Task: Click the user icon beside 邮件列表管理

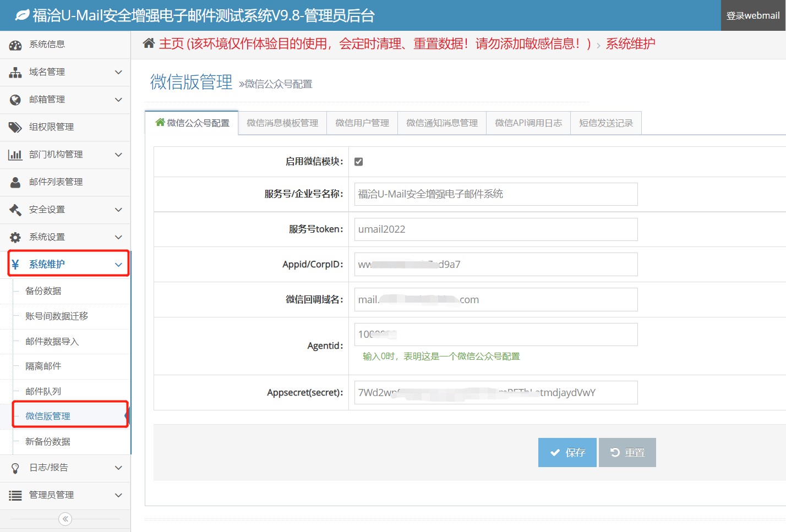Action: (x=15, y=183)
